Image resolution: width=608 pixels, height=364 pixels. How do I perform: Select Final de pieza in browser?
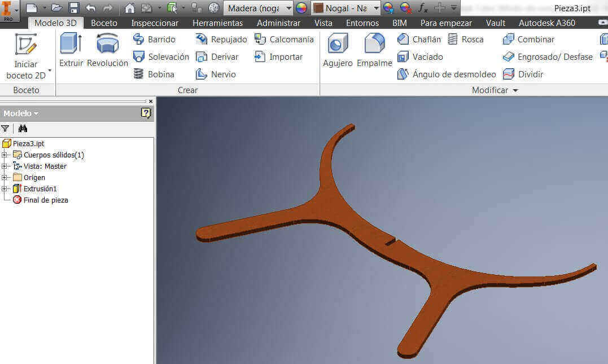pyautogui.click(x=46, y=200)
